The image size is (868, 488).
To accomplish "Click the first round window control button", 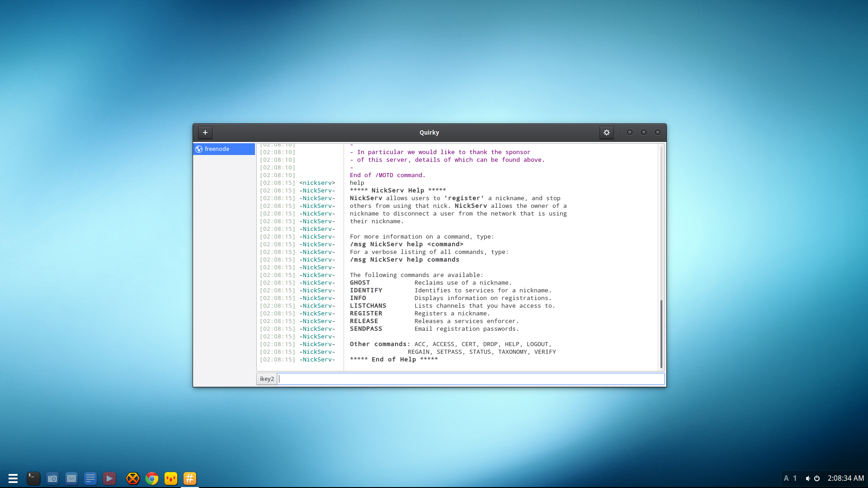I will click(x=630, y=132).
